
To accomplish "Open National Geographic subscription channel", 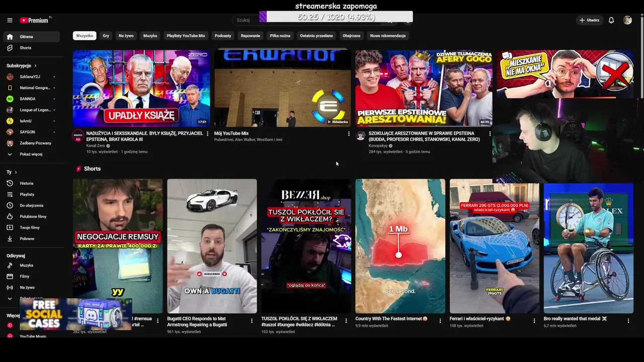I will pos(31,88).
